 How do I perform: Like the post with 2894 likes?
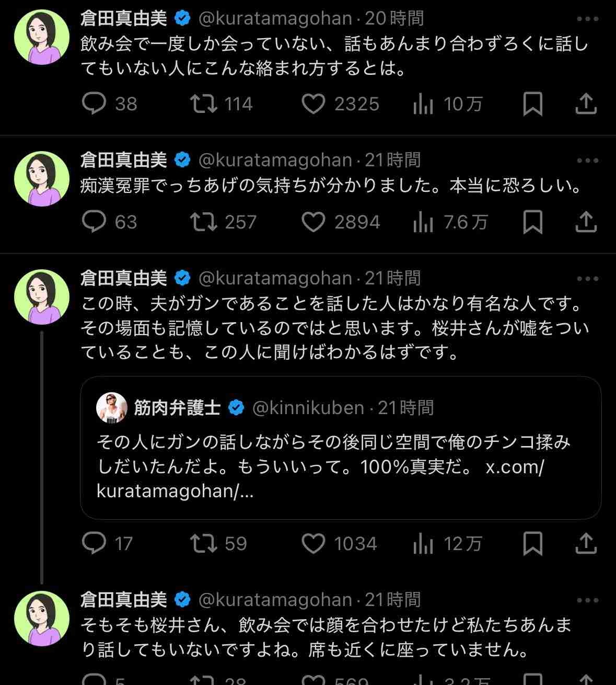[313, 222]
